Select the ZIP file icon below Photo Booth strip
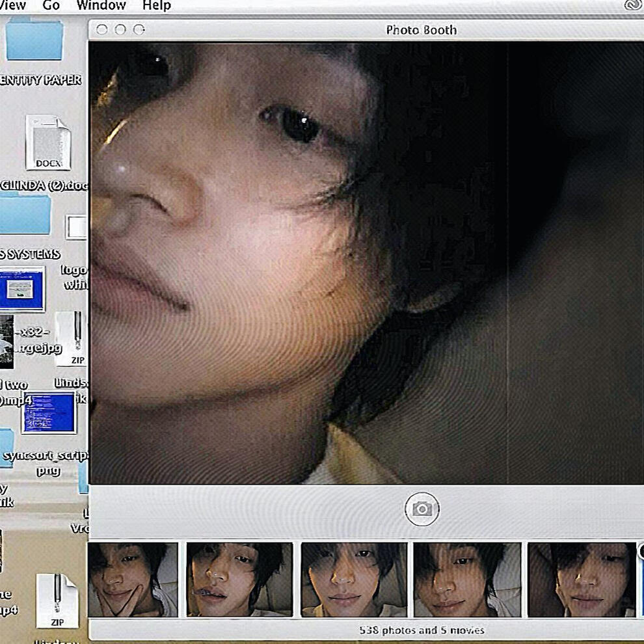Viewport: 644px width, 644px height. [x=57, y=601]
